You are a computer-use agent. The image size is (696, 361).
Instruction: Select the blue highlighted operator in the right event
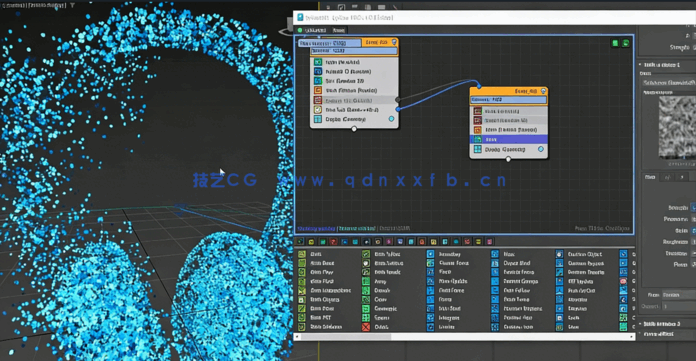click(x=509, y=139)
